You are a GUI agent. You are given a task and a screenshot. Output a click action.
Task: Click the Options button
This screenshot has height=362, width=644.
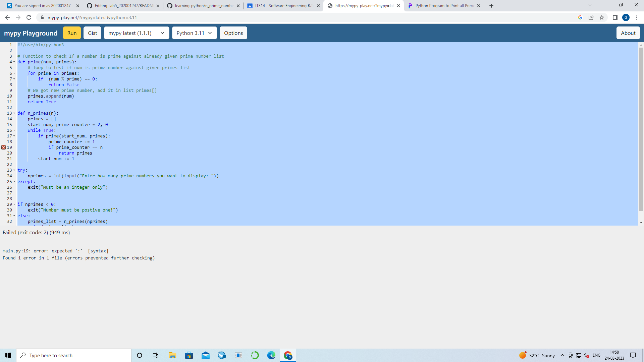pos(233,33)
